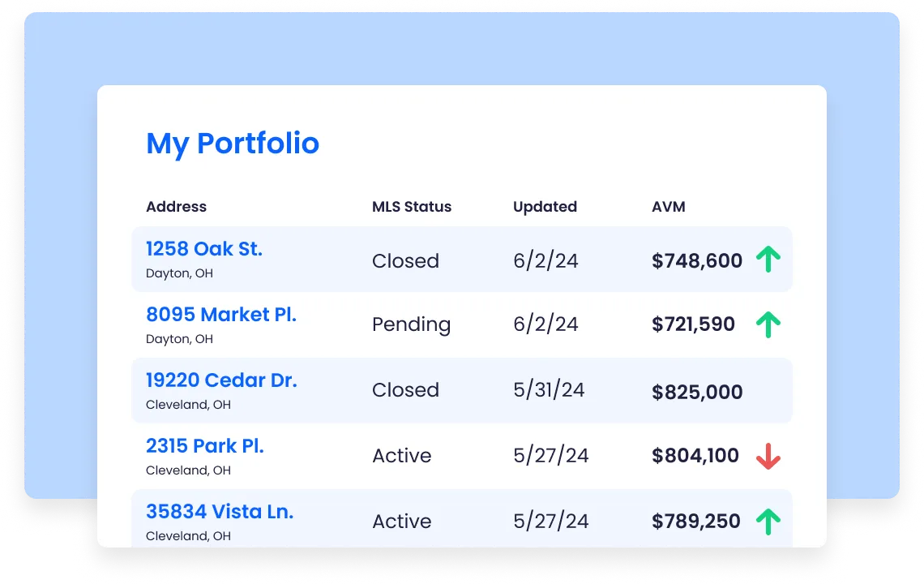Click the $825,000 AVM value
Viewport: 924px width, 584px height.
tap(697, 392)
